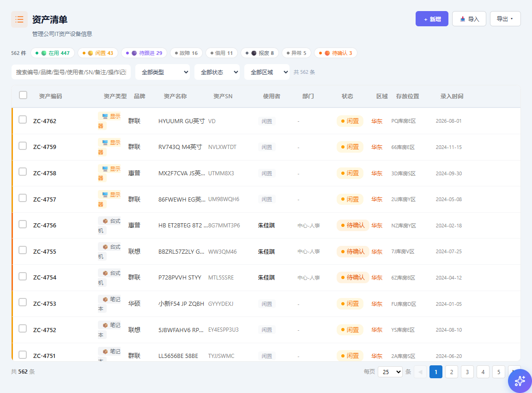Click the desktop box icon in row ZC-4754
532x393 pixels.
[x=105, y=273]
